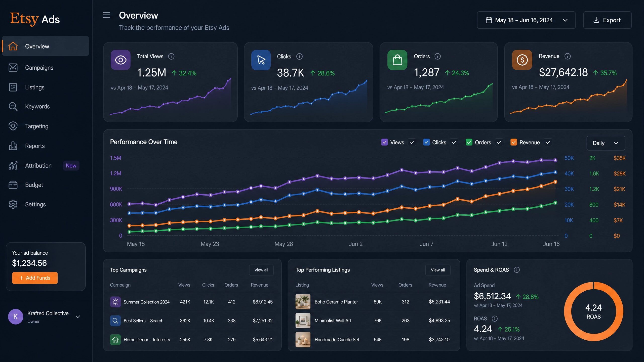Click the $3,742.10 revenue value
644x362 pixels.
[439, 340]
